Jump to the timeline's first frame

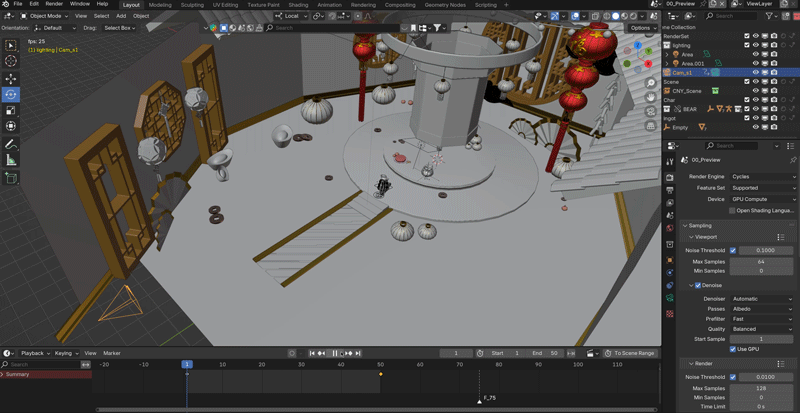(x=312, y=353)
